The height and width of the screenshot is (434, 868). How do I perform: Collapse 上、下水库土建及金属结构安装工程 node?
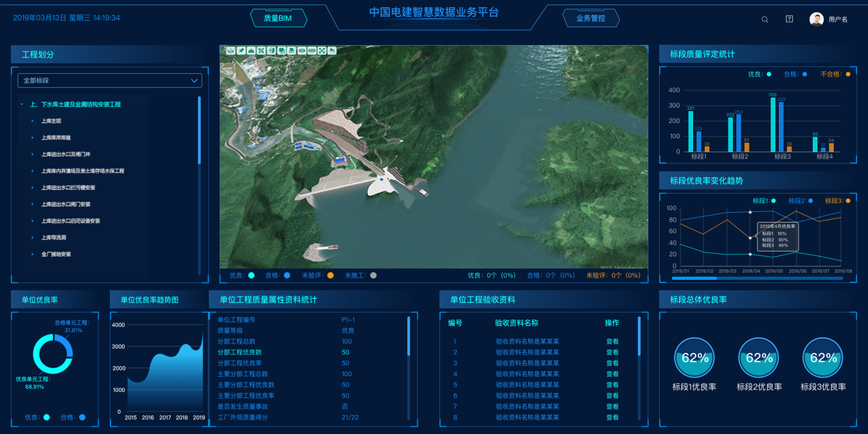(22, 105)
